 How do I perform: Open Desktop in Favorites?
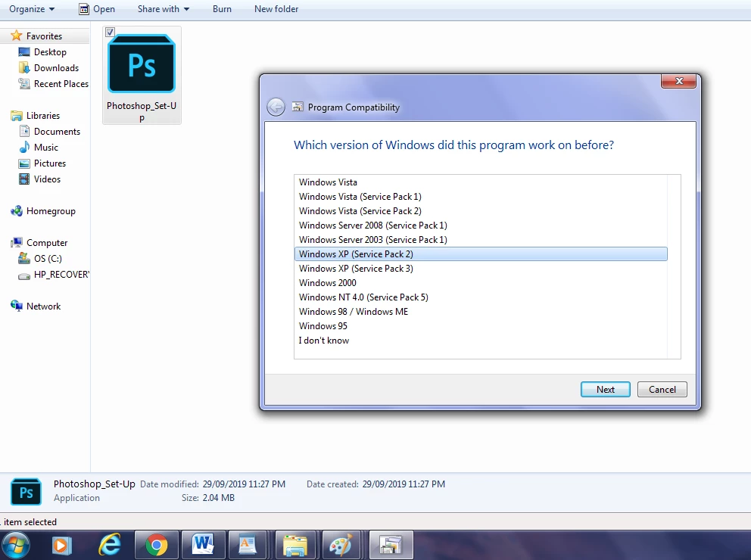[50, 51]
